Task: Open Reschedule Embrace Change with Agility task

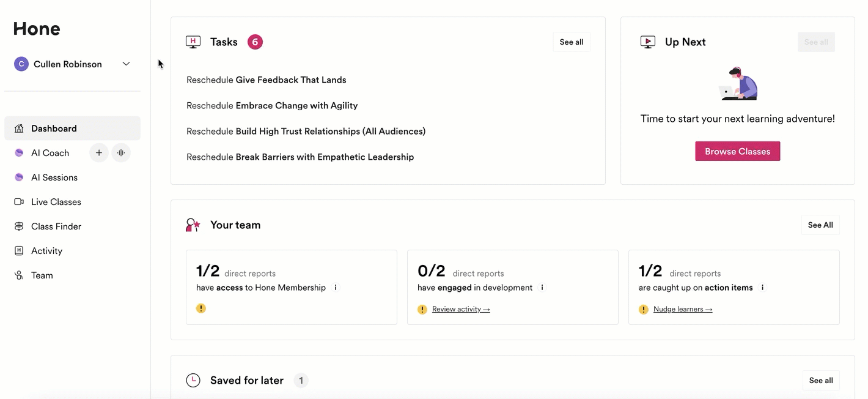Action: (x=272, y=106)
